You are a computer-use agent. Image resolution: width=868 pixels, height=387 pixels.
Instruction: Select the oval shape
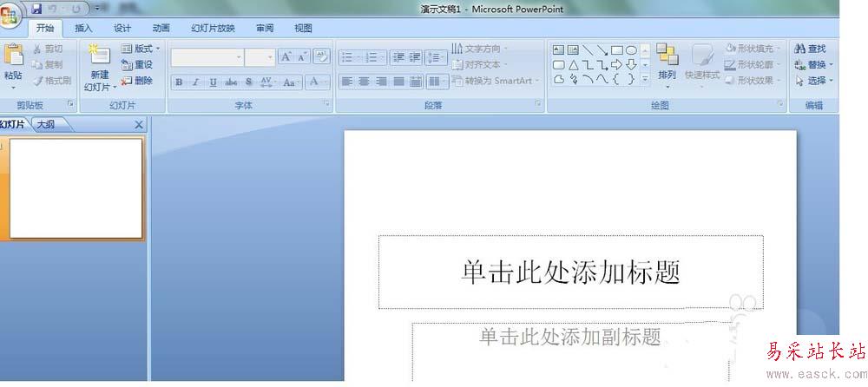pos(631,49)
